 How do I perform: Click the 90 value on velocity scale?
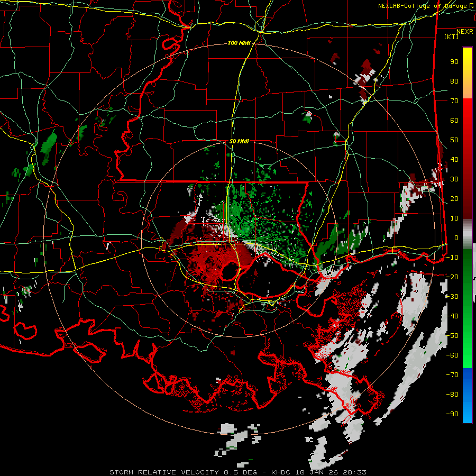coord(454,62)
